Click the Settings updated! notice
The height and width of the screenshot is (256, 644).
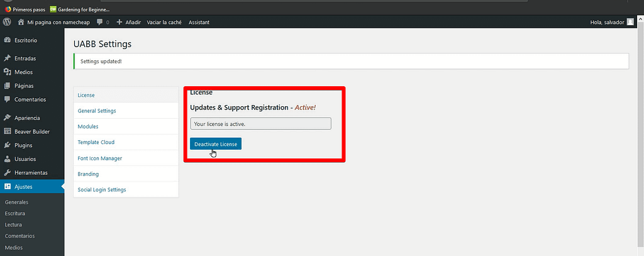click(x=351, y=61)
